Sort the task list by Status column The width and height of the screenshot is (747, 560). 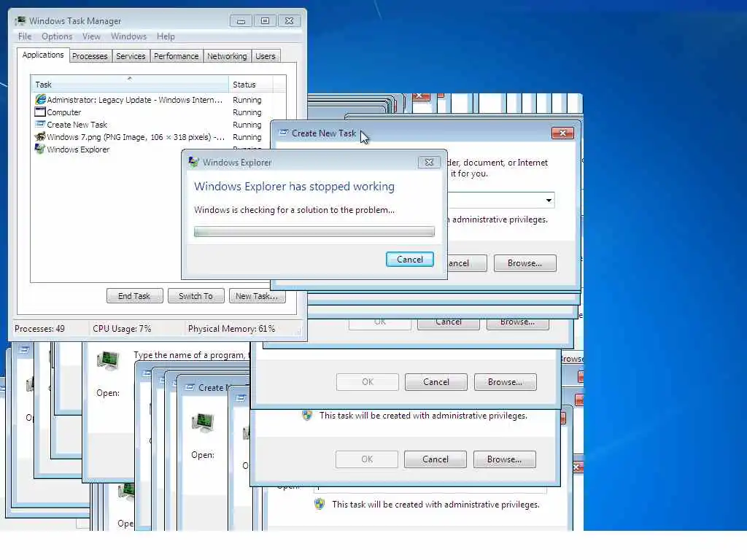coord(251,85)
